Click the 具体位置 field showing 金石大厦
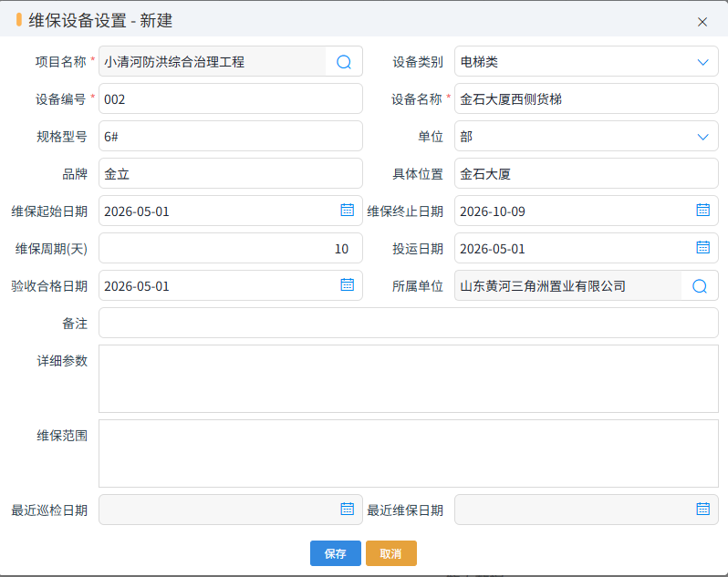This screenshot has height=577, width=728. tap(586, 173)
